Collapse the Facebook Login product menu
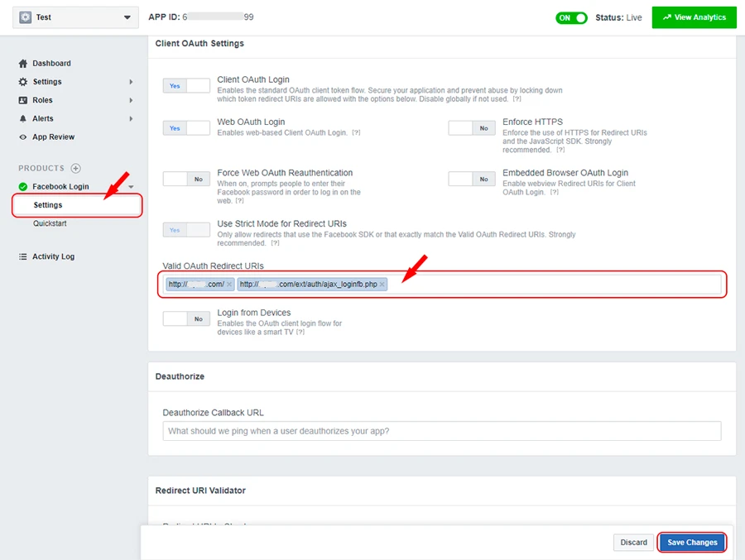 [x=131, y=187]
